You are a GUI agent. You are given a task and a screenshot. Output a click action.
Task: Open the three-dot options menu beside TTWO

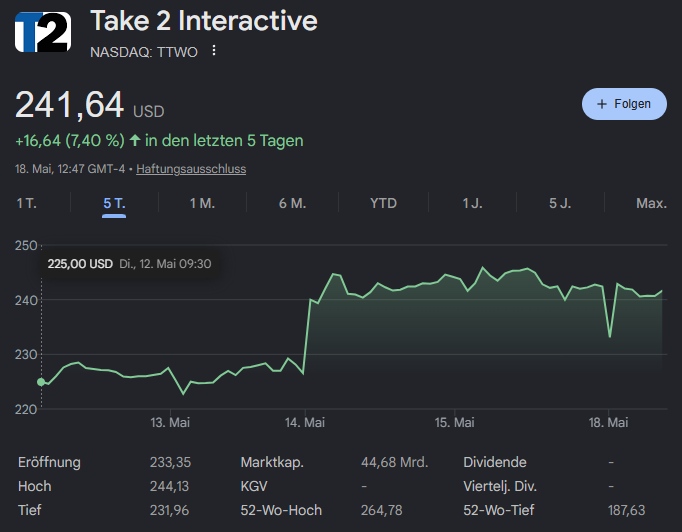point(214,50)
